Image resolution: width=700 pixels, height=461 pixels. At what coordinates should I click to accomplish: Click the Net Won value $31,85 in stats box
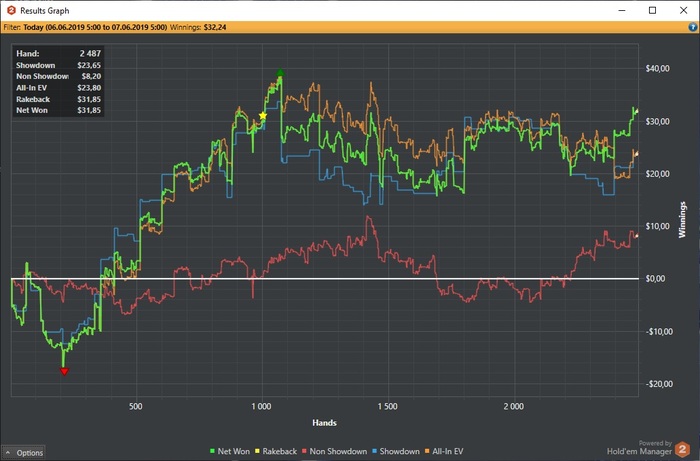(x=89, y=110)
